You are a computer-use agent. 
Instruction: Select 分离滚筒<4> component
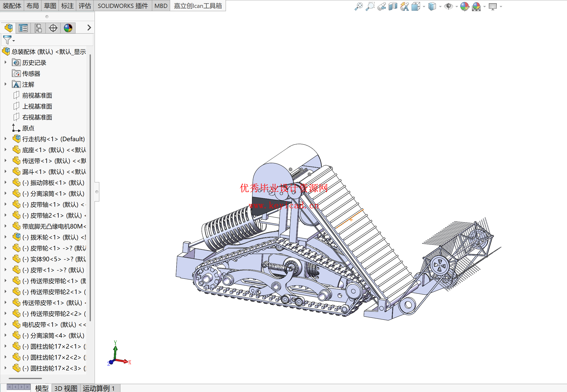click(x=48, y=336)
